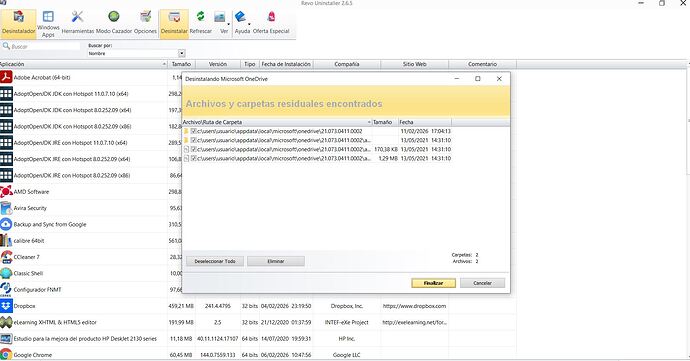Image resolution: width=690 pixels, height=361 pixels.
Task: Sort by Tipo column header
Action: (x=250, y=64)
